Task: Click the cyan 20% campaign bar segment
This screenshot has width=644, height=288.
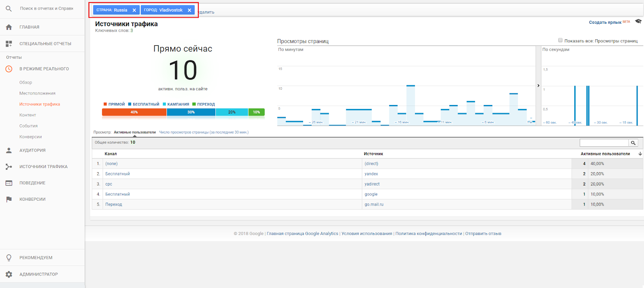Action: 232,112
